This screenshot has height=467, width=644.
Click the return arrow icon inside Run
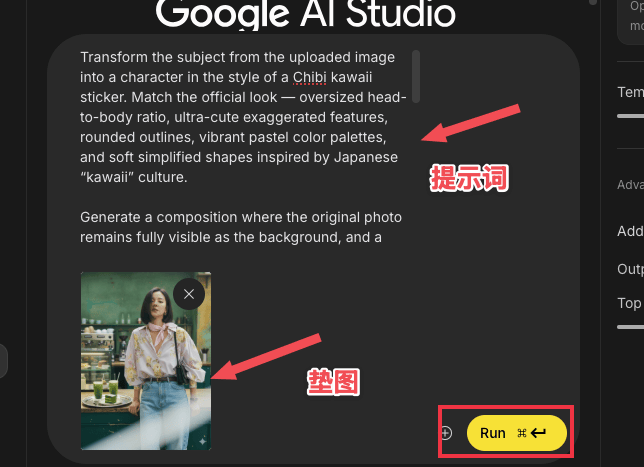[x=538, y=432]
